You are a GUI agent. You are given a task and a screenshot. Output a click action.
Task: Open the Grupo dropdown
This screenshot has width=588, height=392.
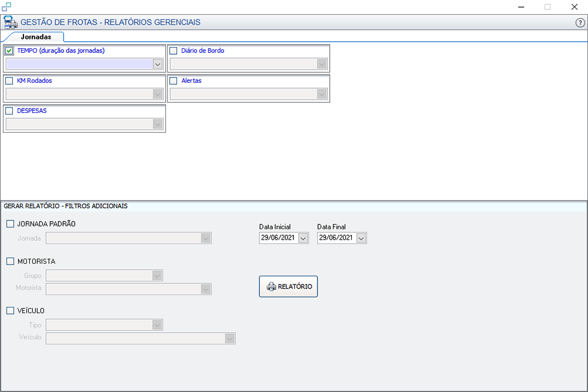(157, 276)
